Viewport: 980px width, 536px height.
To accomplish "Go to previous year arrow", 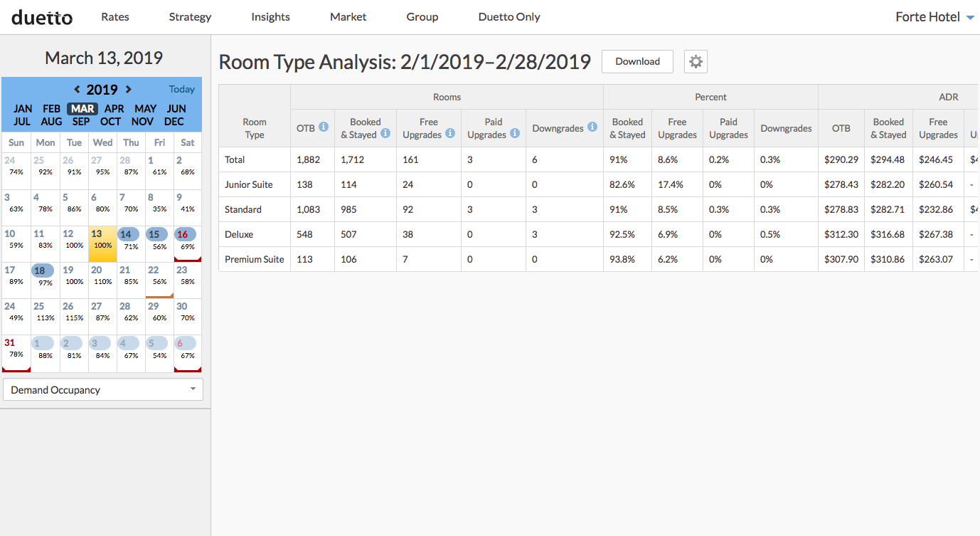I will tap(77, 90).
